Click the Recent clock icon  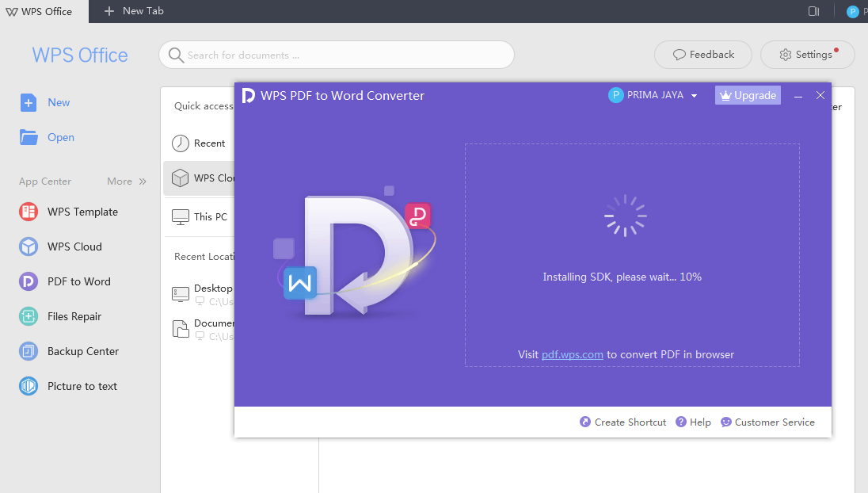click(x=181, y=143)
